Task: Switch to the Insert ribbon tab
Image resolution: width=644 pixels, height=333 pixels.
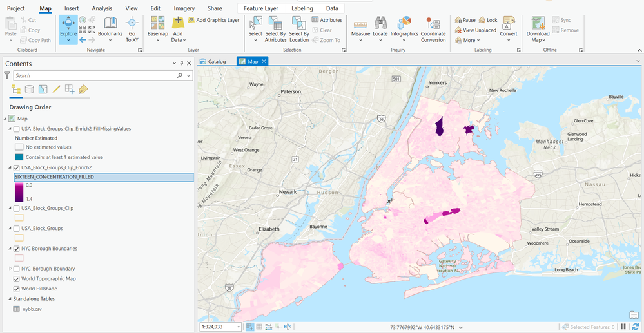Action: click(x=72, y=8)
